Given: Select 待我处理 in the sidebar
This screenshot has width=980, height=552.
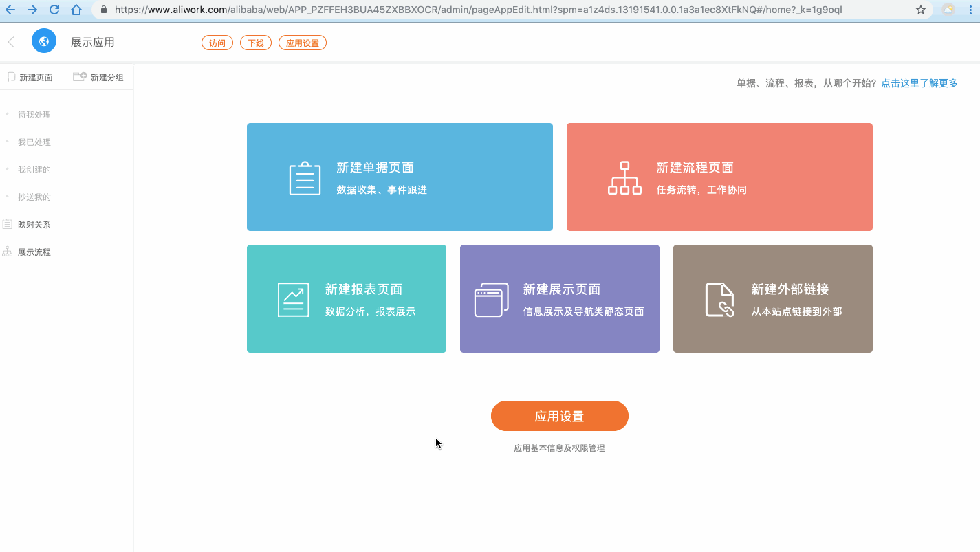Looking at the screenshot, I should pos(34,115).
